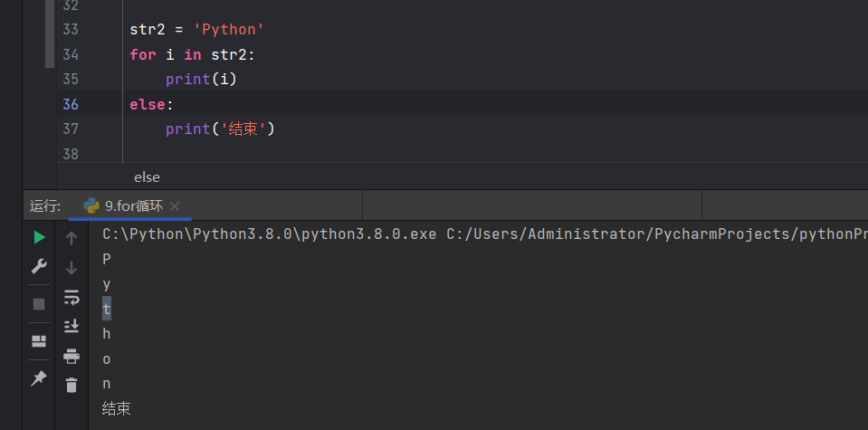Toggle scroll to end of output
Screen dimensions: 868x430
[x=72, y=326]
